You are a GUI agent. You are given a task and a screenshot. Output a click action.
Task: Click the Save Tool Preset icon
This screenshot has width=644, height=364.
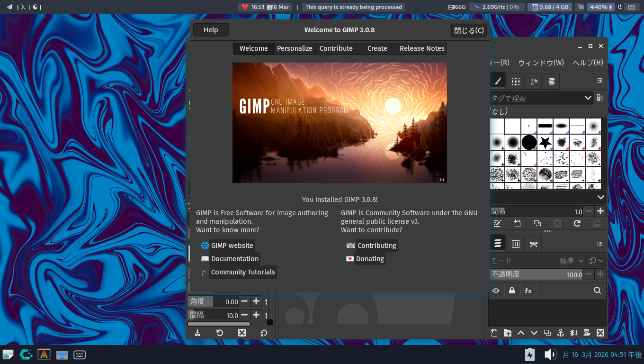(197, 333)
